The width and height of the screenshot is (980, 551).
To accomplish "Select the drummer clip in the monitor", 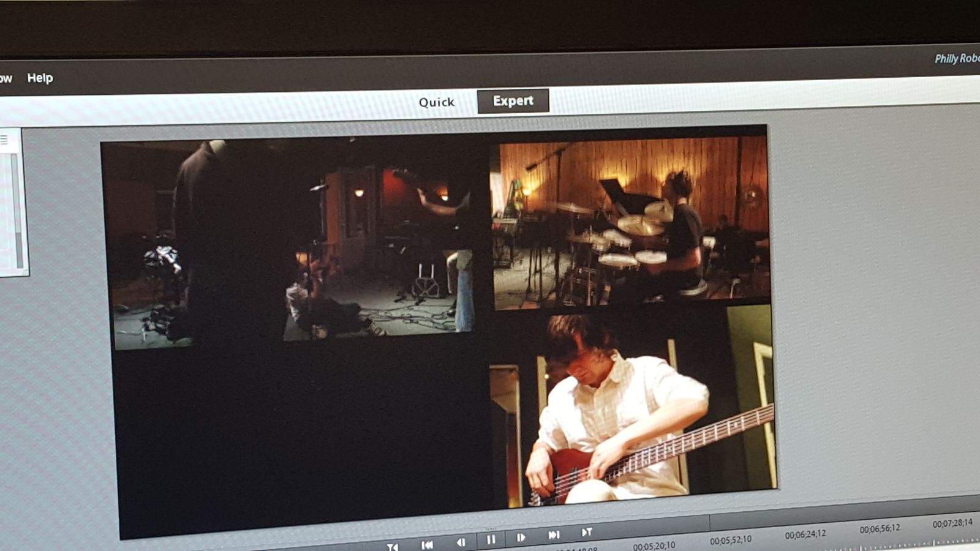I will click(631, 223).
